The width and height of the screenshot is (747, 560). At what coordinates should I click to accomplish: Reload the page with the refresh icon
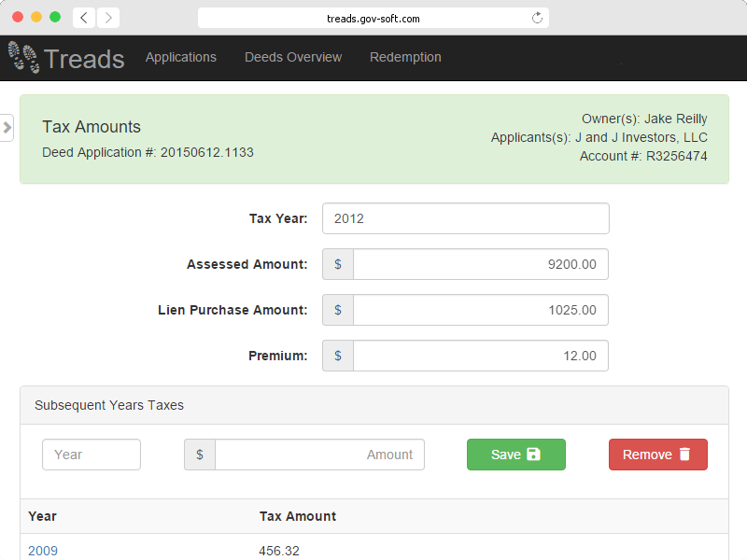[537, 18]
